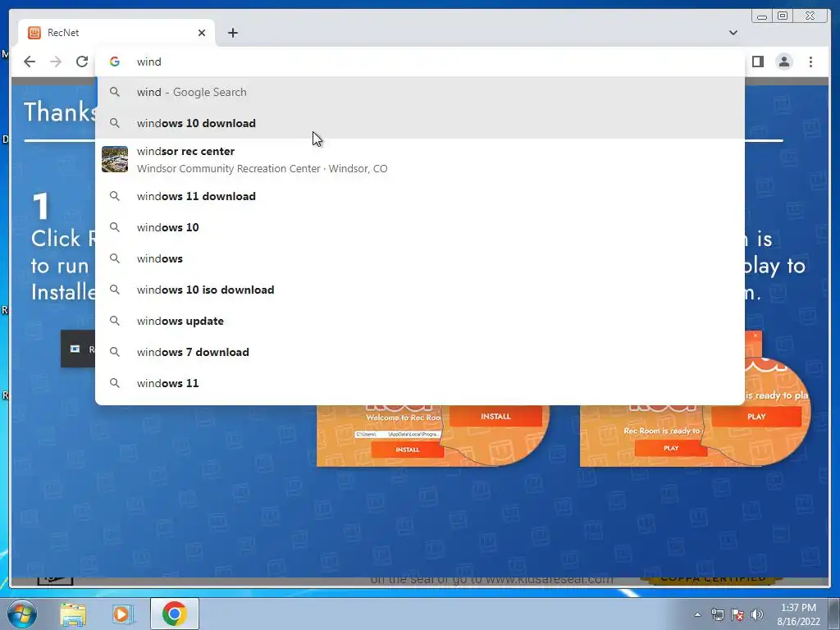Click the search icon beside 'windows update'
Viewport: 840px width, 630px height.
(x=115, y=321)
